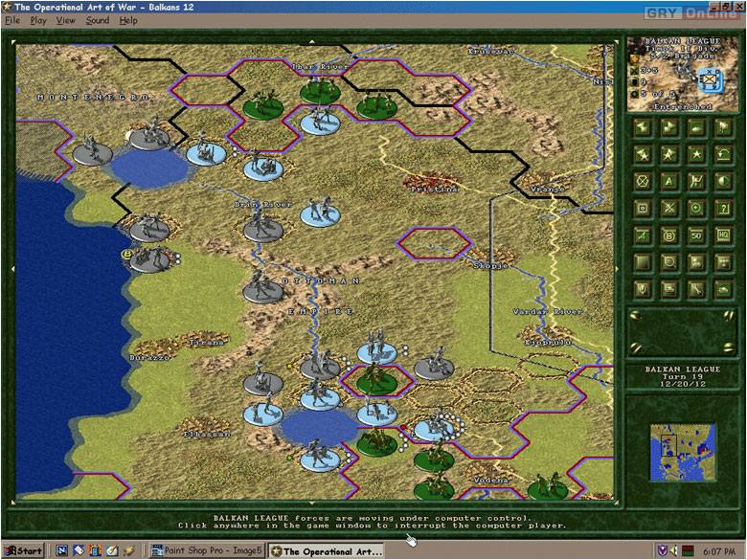Click the magnifying glass button
This screenshot has width=747, height=560.
tap(669, 262)
